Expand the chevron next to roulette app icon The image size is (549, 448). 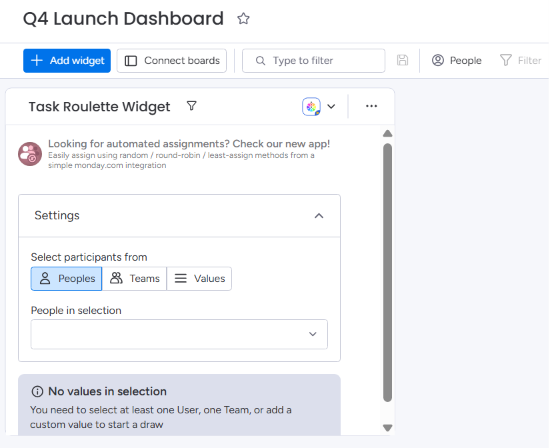[331, 106]
